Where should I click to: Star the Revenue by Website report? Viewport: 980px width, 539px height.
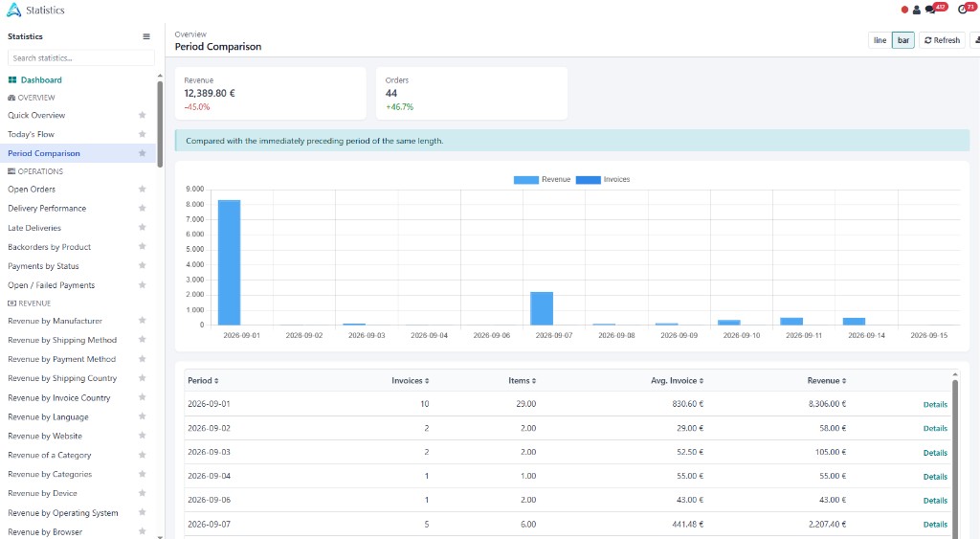[142, 436]
